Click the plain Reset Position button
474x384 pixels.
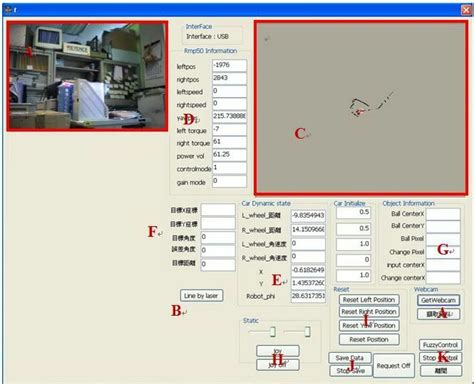click(x=369, y=339)
